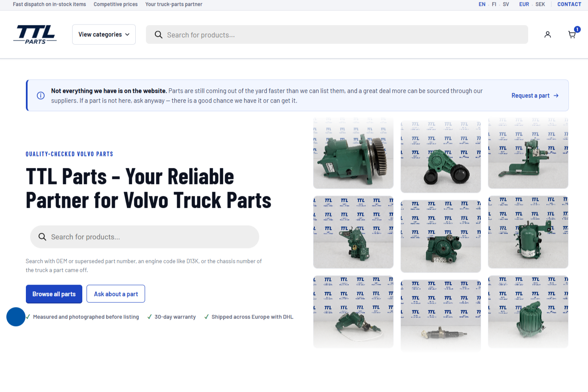Switch language to FI
588x392 pixels.
click(x=494, y=4)
